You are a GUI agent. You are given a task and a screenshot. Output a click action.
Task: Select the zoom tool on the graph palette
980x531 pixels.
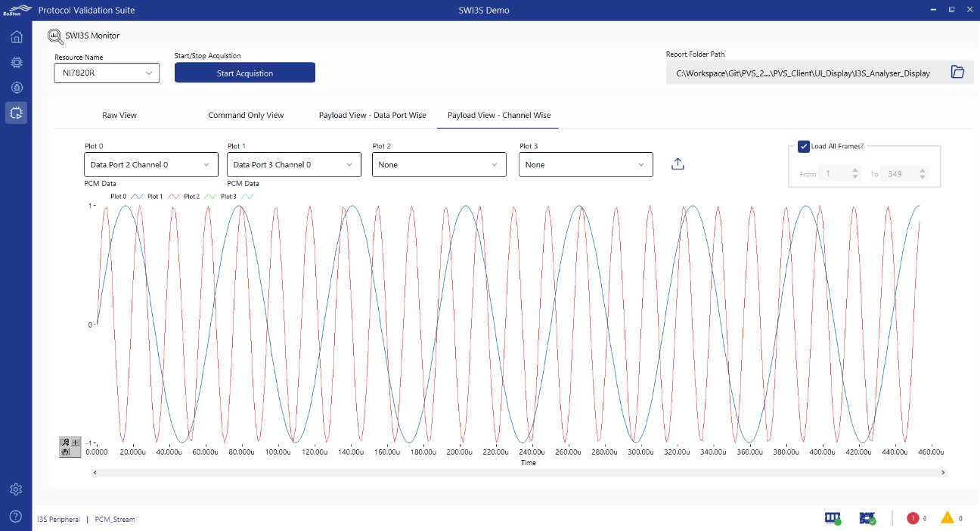[x=66, y=443]
